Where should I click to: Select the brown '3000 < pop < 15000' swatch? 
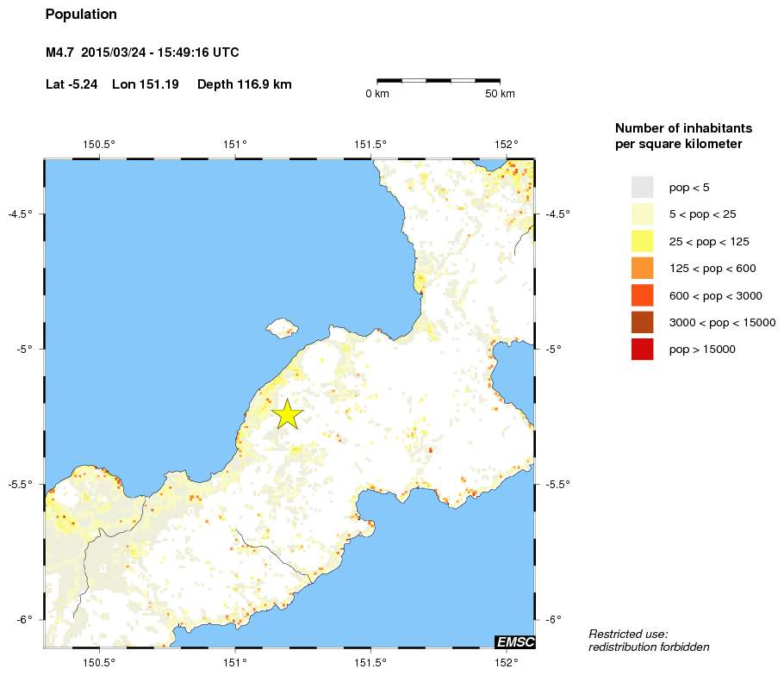pyautogui.click(x=643, y=322)
